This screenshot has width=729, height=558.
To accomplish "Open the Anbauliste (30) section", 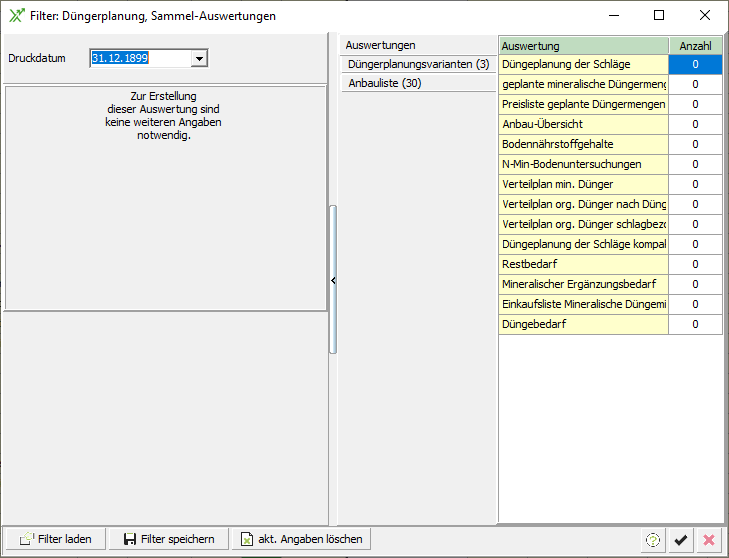I will 384,84.
